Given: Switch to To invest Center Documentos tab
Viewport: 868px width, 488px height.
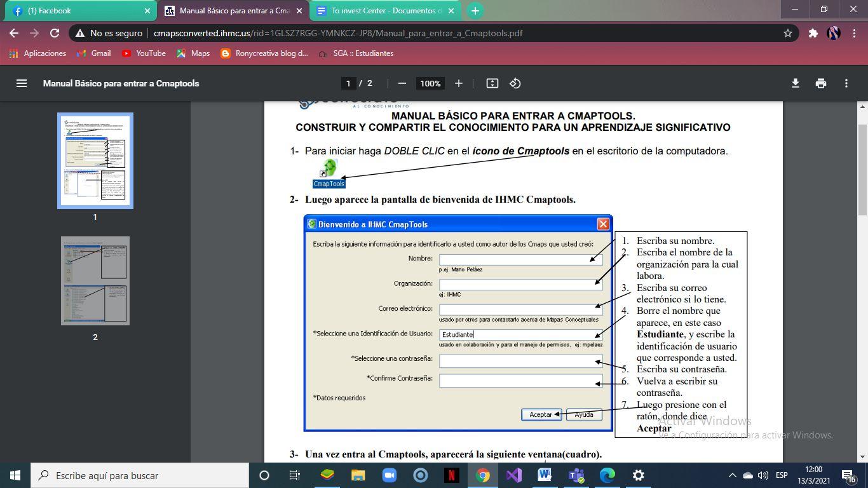Looking at the screenshot, I should 384,11.
